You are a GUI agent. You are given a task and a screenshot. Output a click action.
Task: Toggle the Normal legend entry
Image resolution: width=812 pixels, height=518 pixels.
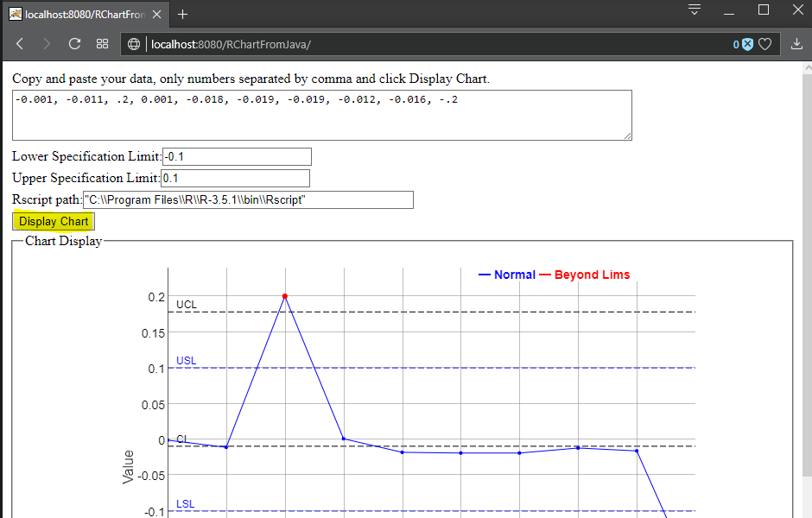point(507,275)
